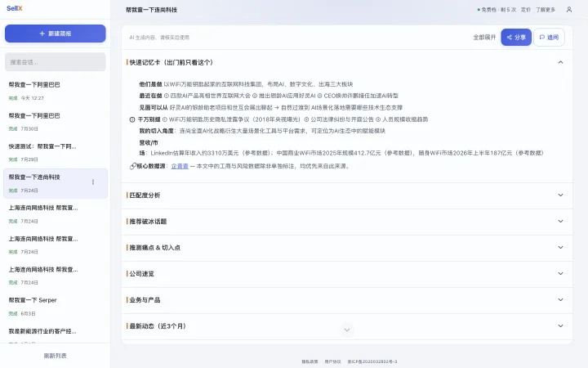
Task: Open the 隐私政策 footer link
Action: [x=310, y=361]
